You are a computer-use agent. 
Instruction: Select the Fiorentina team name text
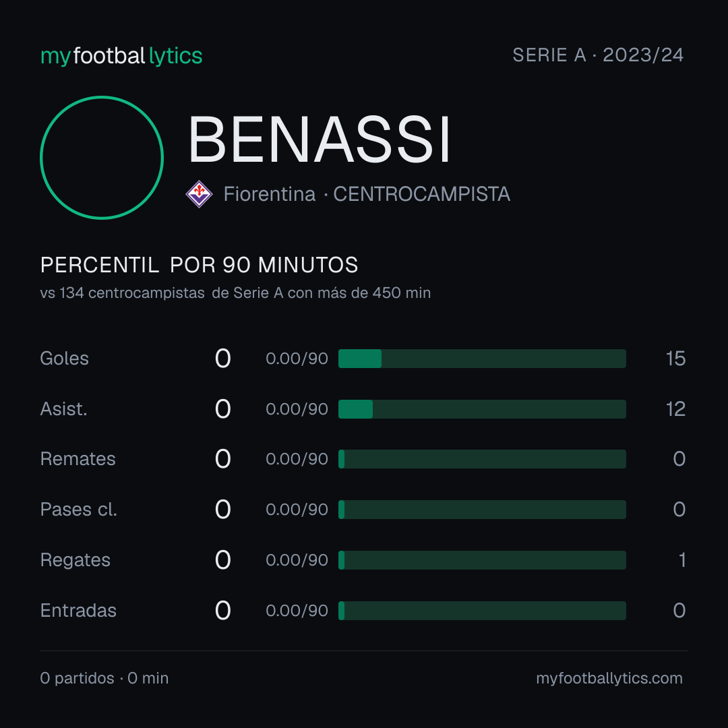coord(269,194)
